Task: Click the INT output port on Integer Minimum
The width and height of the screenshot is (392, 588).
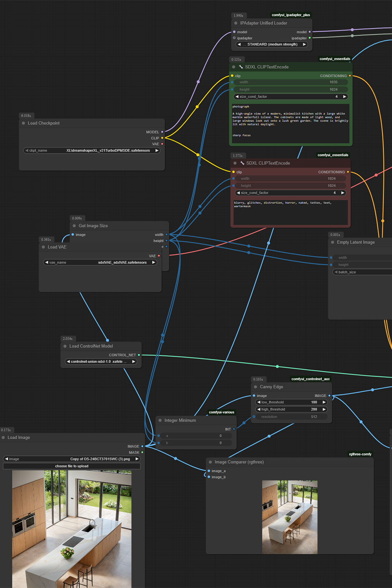Action: tap(234, 429)
